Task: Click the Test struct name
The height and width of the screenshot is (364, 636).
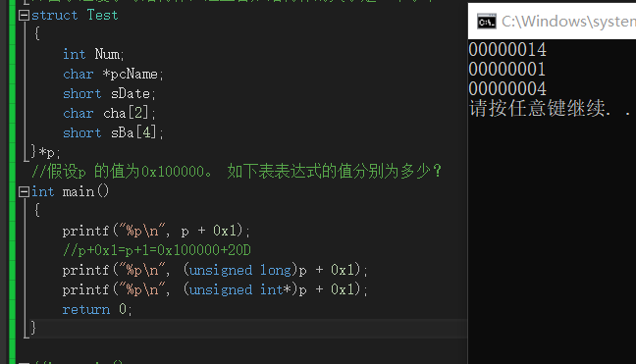Action: pos(103,16)
